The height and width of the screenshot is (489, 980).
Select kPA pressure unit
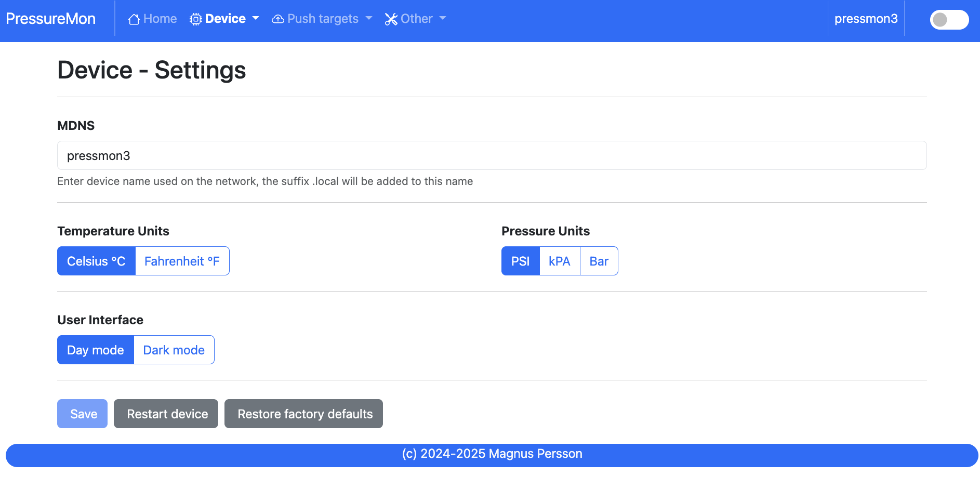pyautogui.click(x=560, y=261)
